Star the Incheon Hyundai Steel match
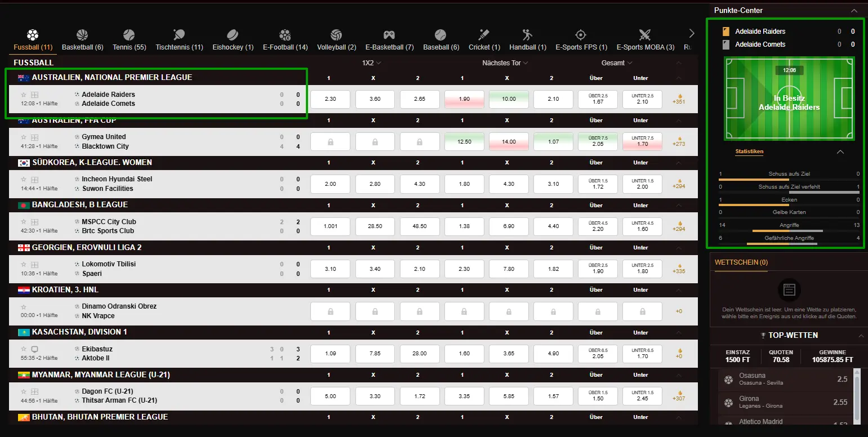Screen dimensions: 868x437 click(x=24, y=180)
